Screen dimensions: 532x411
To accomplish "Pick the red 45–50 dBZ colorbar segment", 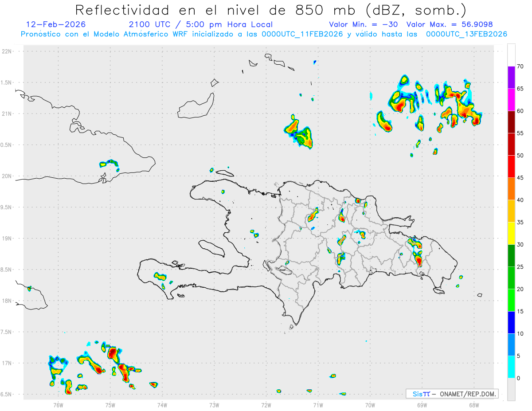I will point(511,167).
